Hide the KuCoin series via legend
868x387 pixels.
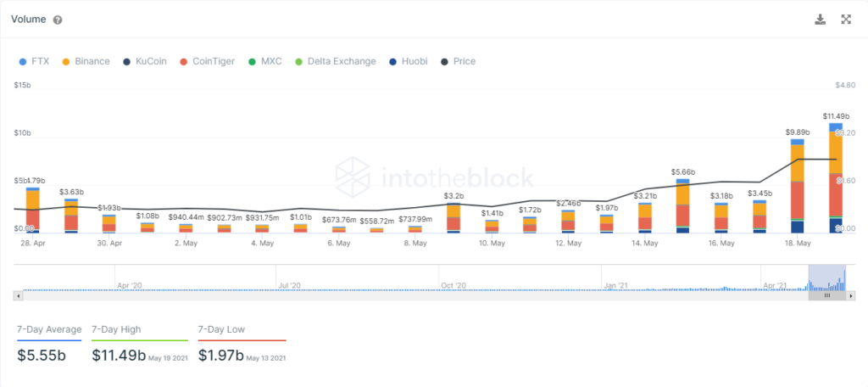point(144,62)
